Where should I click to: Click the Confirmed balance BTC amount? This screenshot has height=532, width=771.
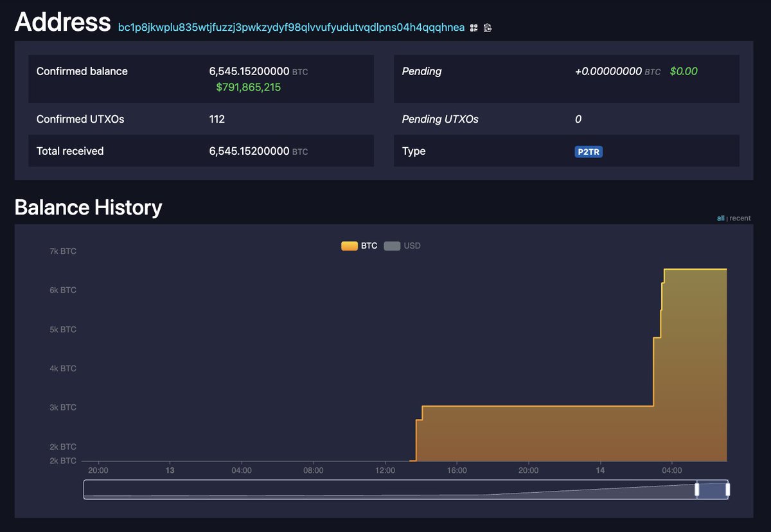[251, 71]
